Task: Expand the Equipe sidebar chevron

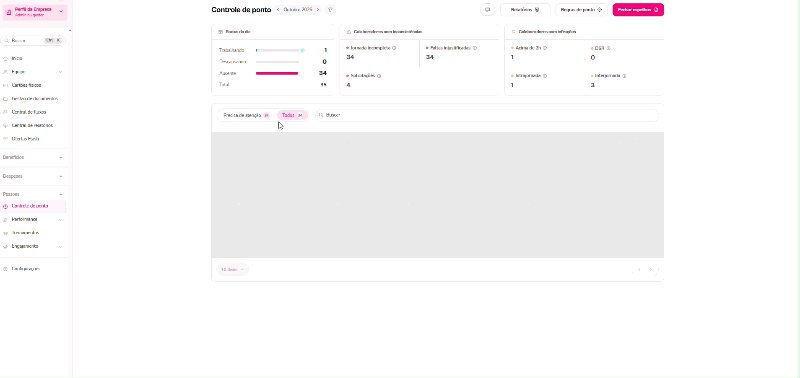Action: pyautogui.click(x=61, y=72)
